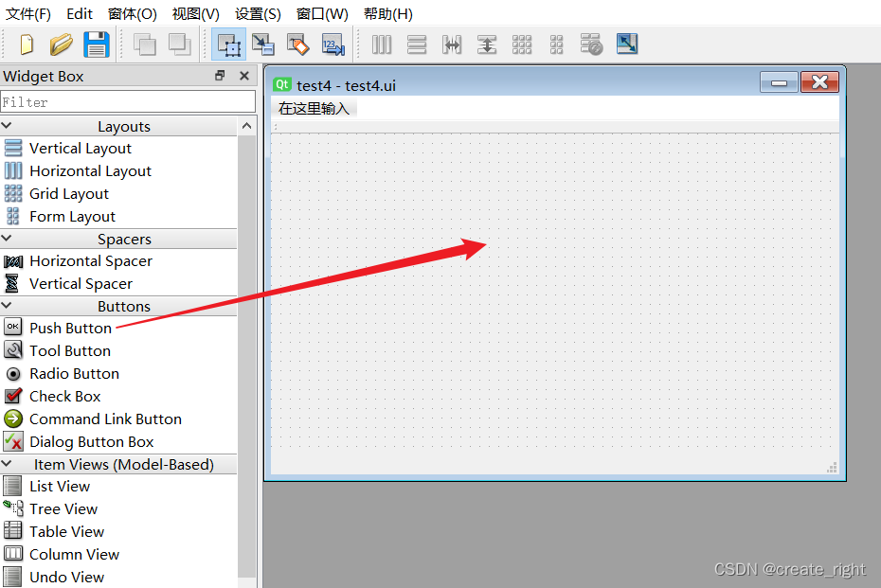Click the 在这里输入 menu placeholder
The width and height of the screenshot is (881, 588).
point(314,108)
